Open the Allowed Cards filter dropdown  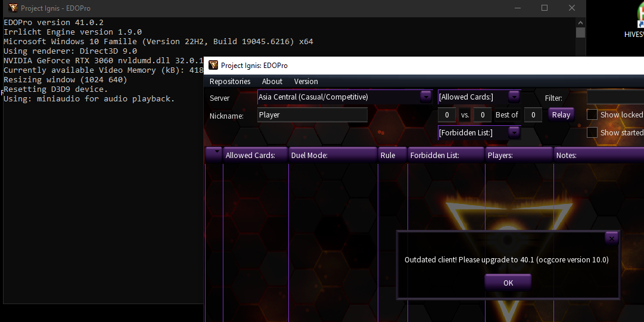click(x=514, y=97)
